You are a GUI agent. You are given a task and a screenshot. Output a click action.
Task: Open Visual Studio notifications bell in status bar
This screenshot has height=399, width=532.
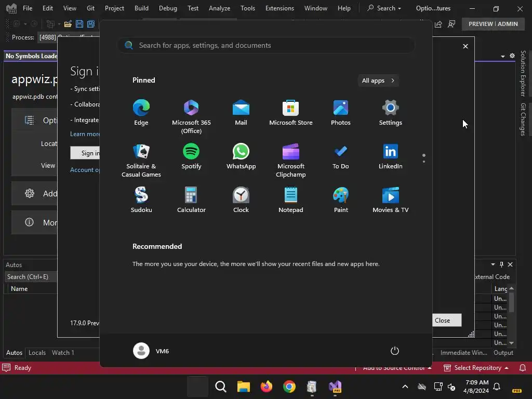click(523, 368)
